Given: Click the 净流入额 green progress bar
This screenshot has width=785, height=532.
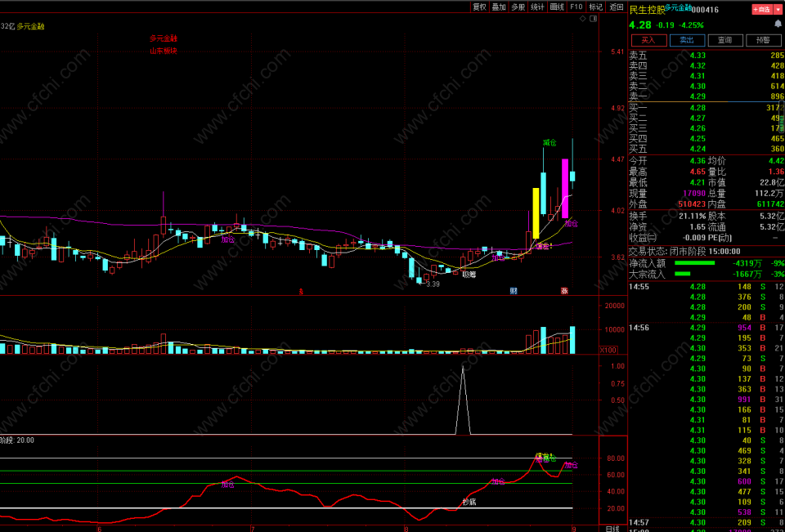Looking at the screenshot, I should click(694, 263).
